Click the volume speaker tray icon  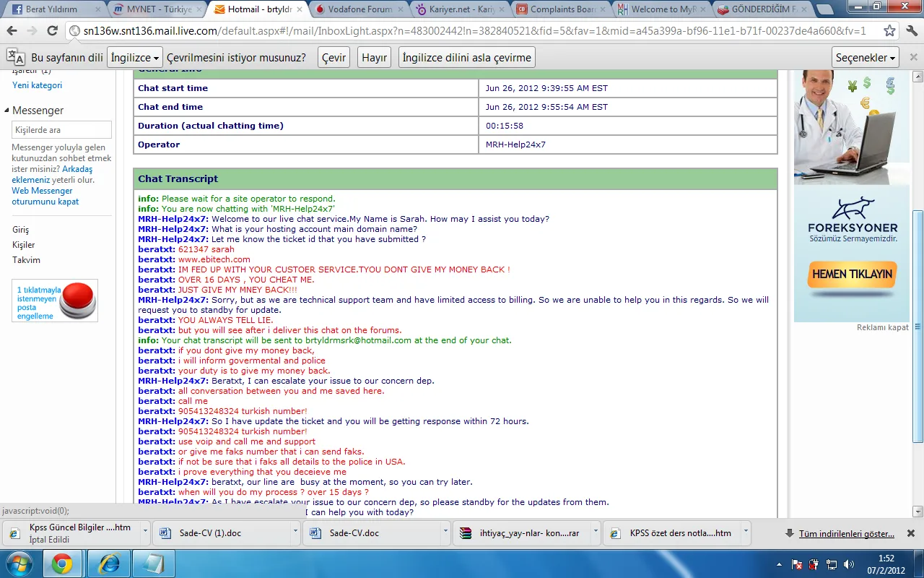click(850, 564)
